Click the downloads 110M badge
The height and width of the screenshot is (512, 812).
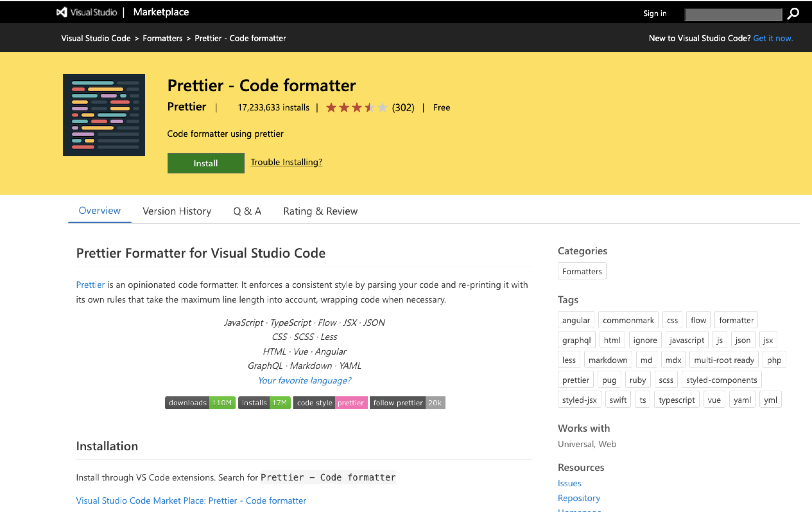click(x=200, y=403)
